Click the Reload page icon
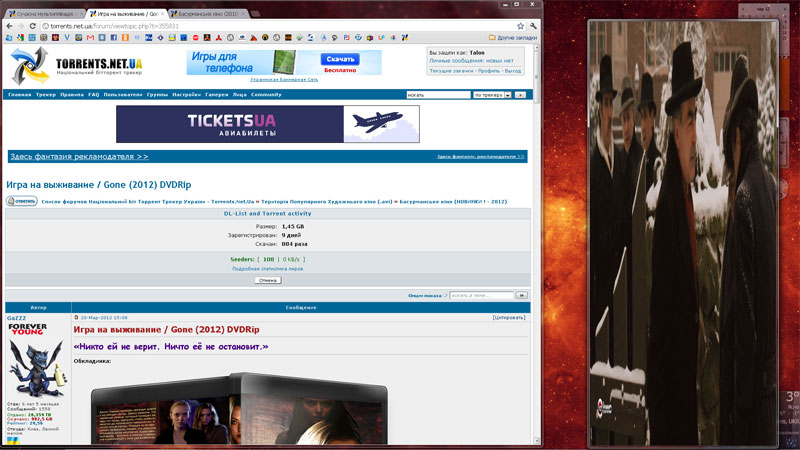Viewport: 800px width, 450px height. point(32,25)
